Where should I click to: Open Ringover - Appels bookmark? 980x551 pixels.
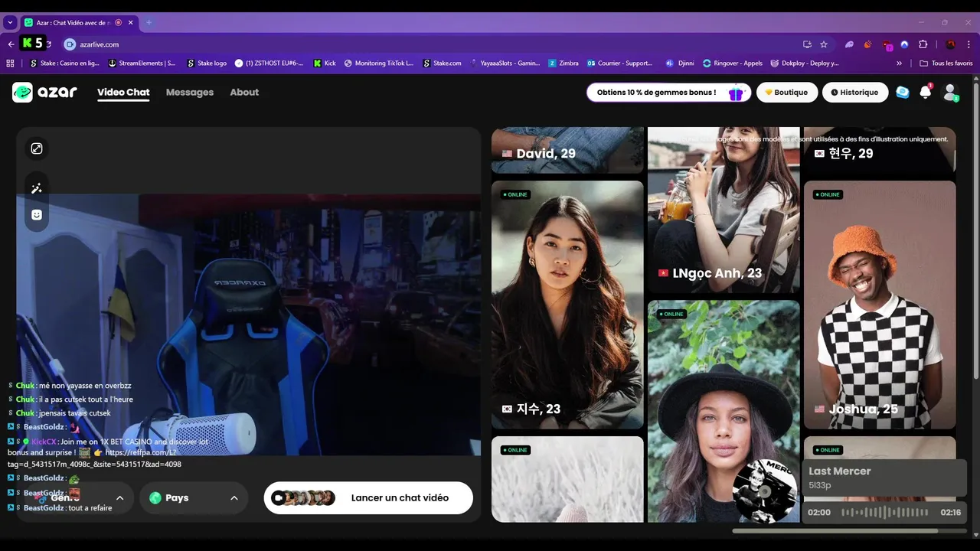(733, 64)
